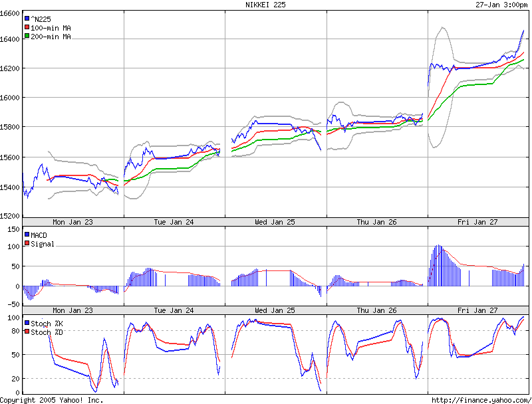Image resolution: width=532 pixels, height=404 pixels.
Task: Select the Signal legend label
Action: [43, 244]
